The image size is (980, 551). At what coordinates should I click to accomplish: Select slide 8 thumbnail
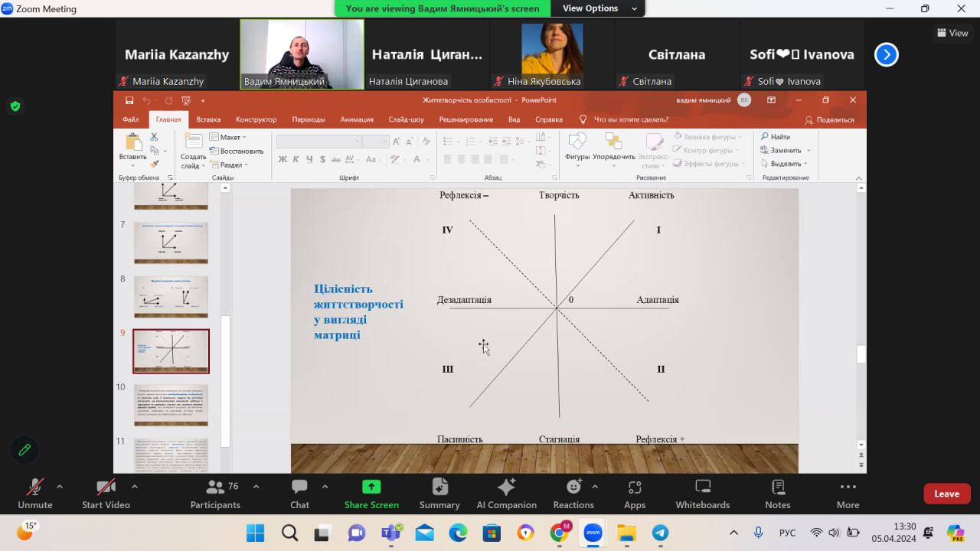171,297
